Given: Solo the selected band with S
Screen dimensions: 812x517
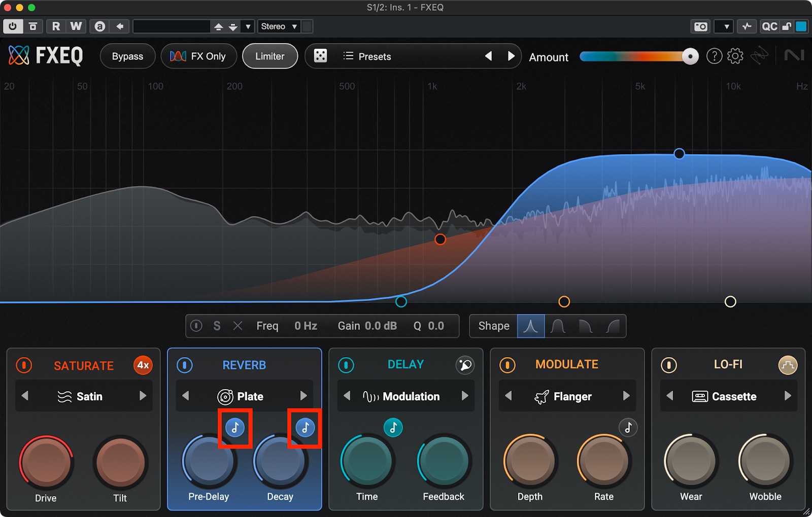Looking at the screenshot, I should 217,326.
